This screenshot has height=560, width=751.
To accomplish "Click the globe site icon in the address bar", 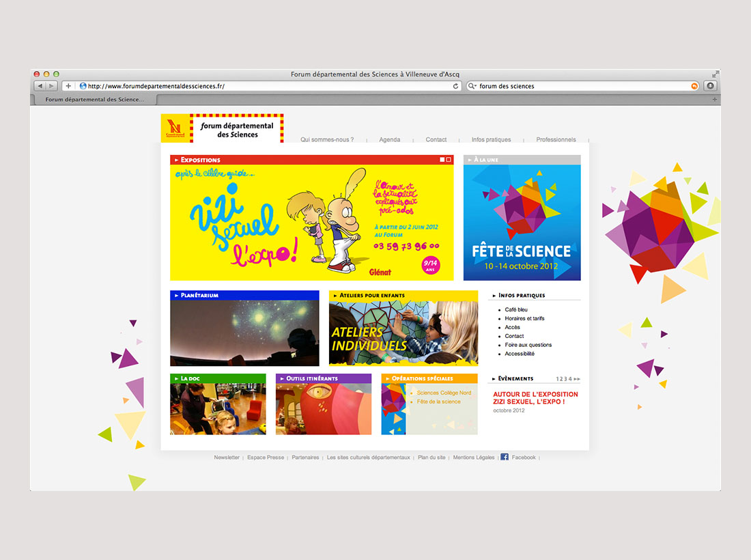I will point(83,86).
